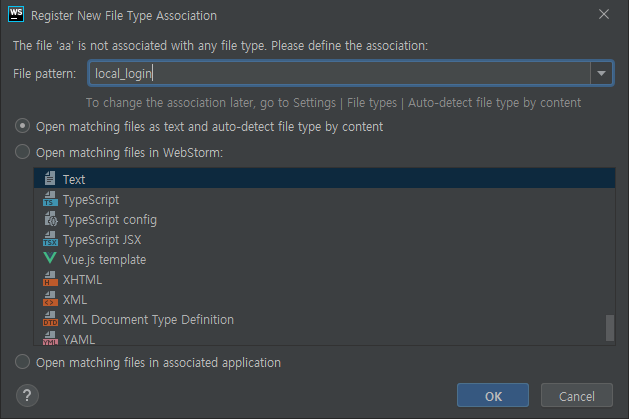Select XML Document Type Definition entry
629x419 pixels.
[324, 320]
